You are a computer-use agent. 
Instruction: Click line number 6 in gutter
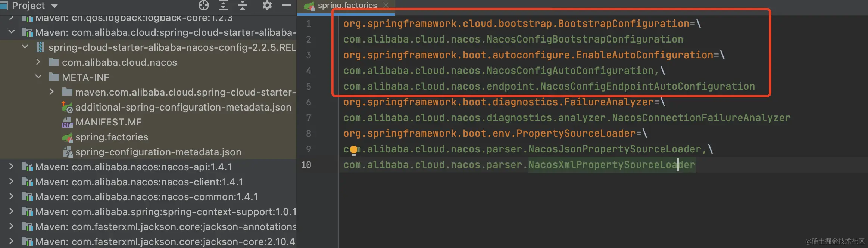point(309,102)
